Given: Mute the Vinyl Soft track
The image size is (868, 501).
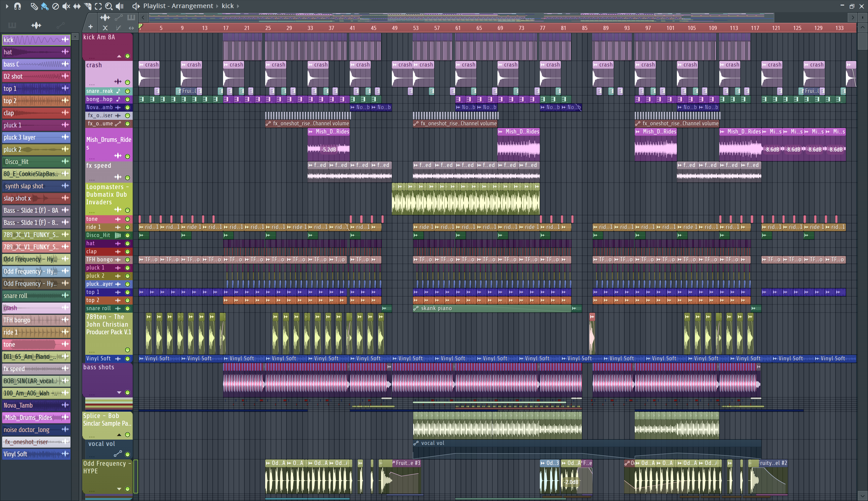Looking at the screenshot, I should point(128,359).
